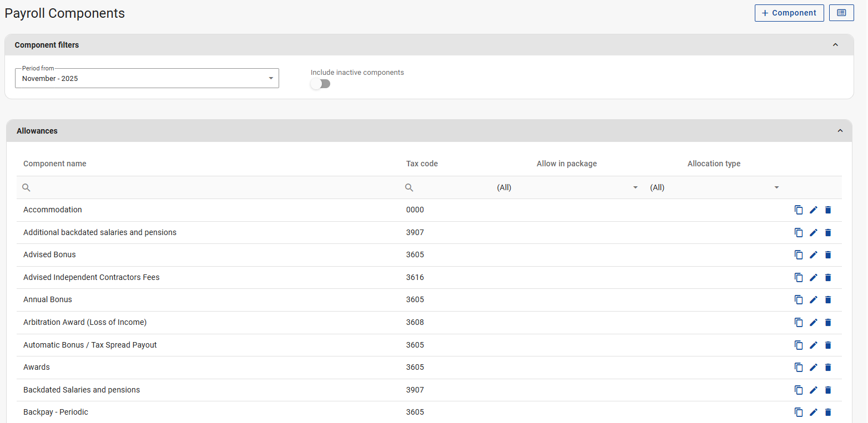Sort by Component name column header

click(55, 164)
